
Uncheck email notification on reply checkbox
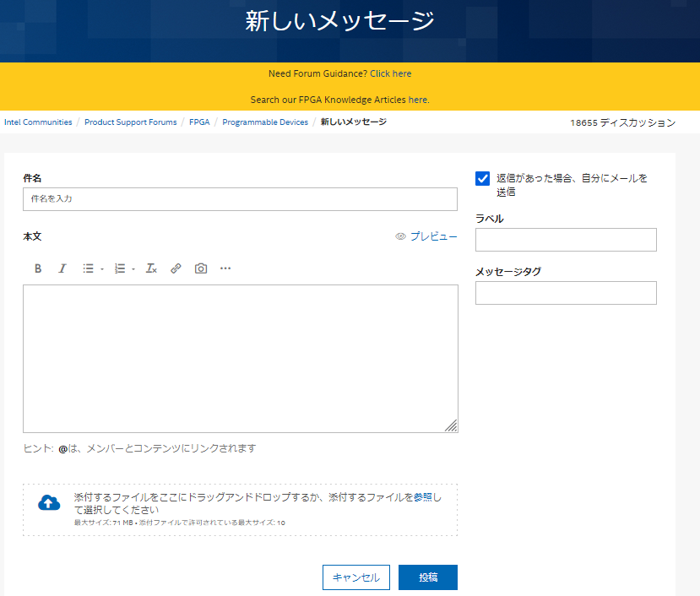(x=483, y=179)
